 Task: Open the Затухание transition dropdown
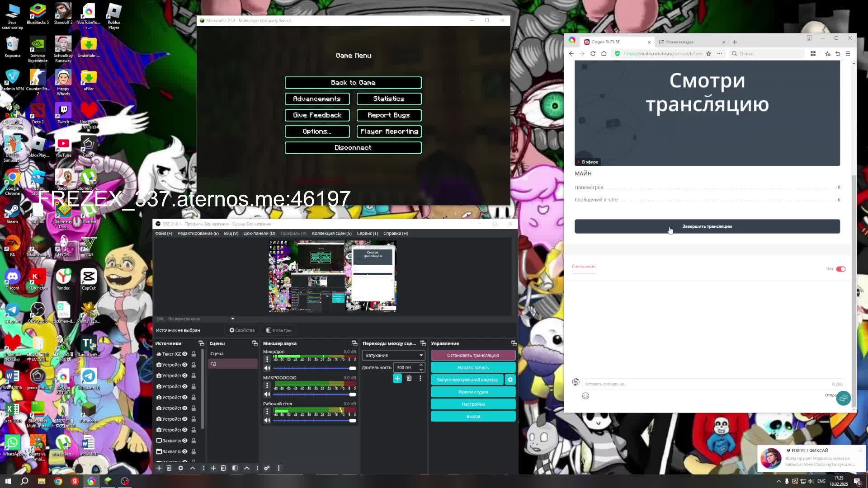[393, 355]
